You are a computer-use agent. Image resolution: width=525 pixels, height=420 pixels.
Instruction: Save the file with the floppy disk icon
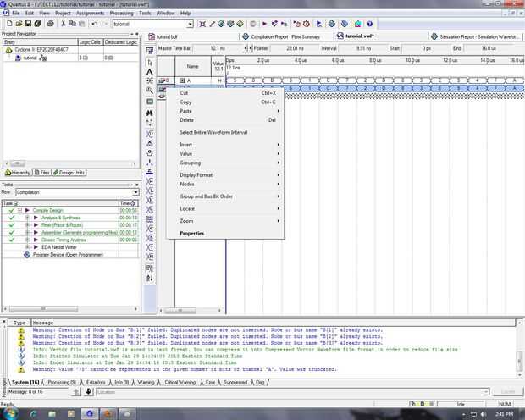point(28,24)
